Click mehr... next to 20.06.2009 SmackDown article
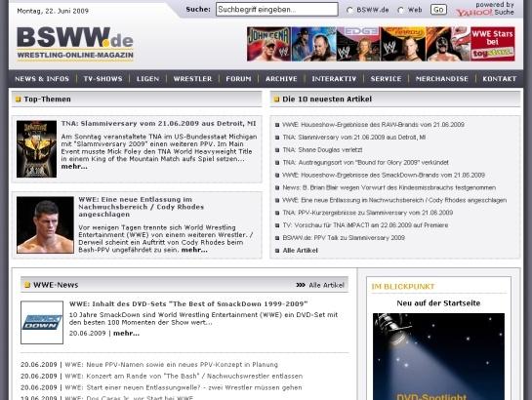 (x=126, y=334)
